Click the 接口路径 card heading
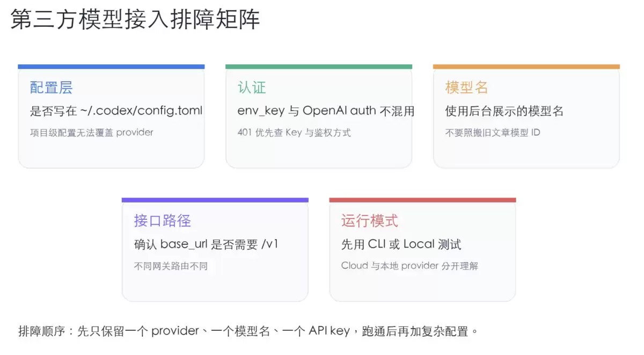This screenshot has height=355, width=644. (163, 221)
